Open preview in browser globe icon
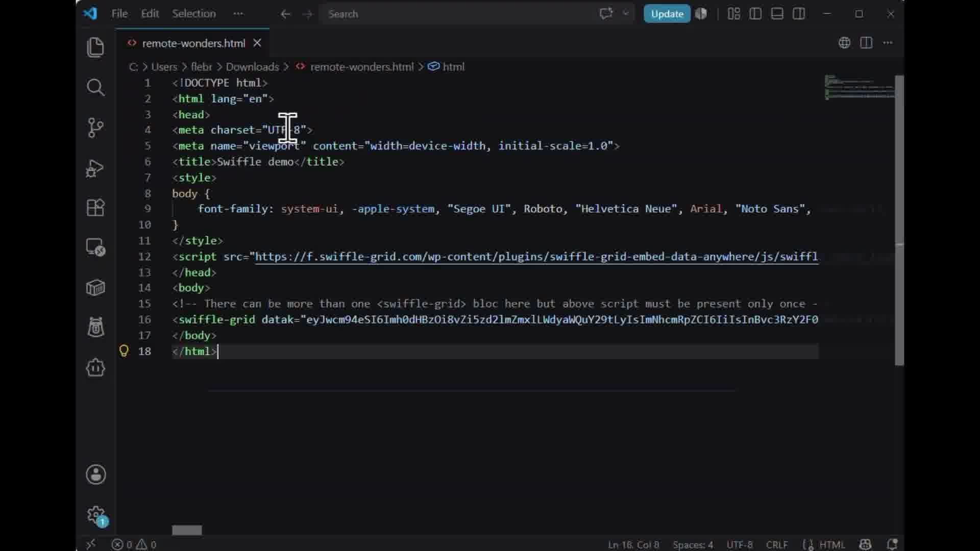The height and width of the screenshot is (551, 980). tap(845, 43)
